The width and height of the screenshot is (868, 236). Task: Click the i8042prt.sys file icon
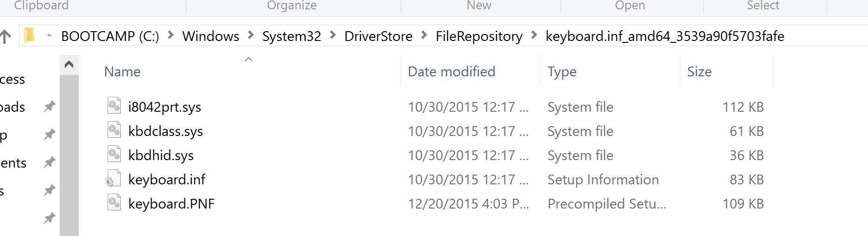click(114, 106)
